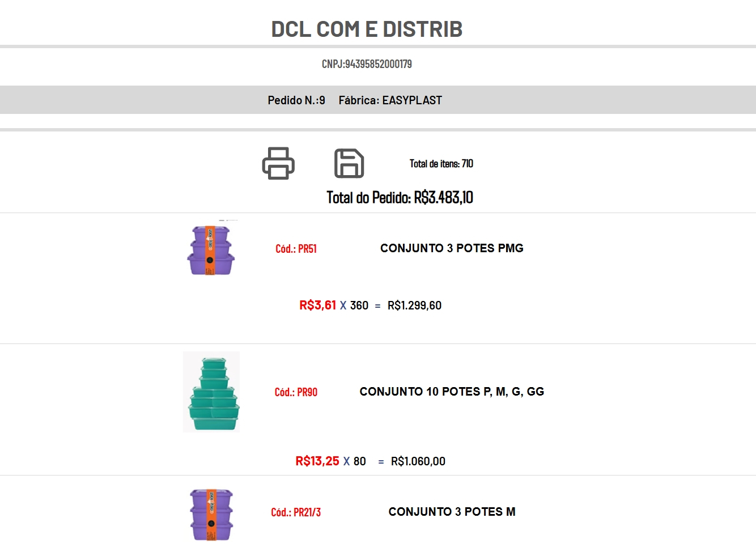Select the CNPJ number text
The width and height of the screenshot is (756, 556).
click(367, 64)
